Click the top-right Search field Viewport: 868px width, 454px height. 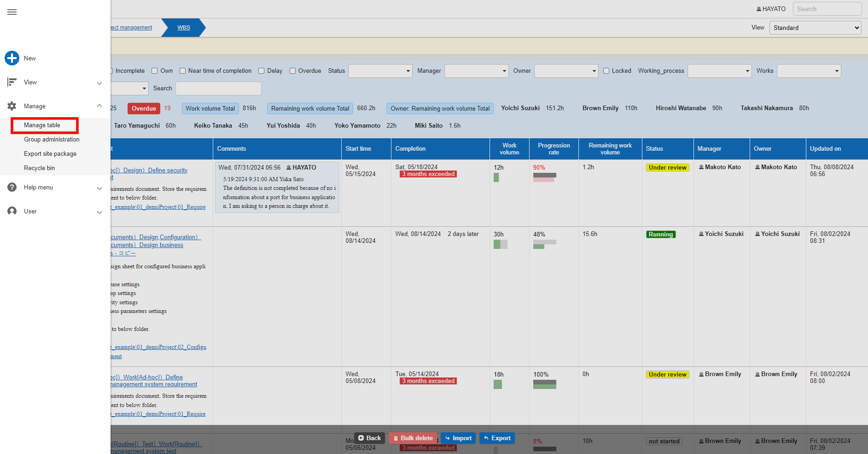(x=827, y=9)
